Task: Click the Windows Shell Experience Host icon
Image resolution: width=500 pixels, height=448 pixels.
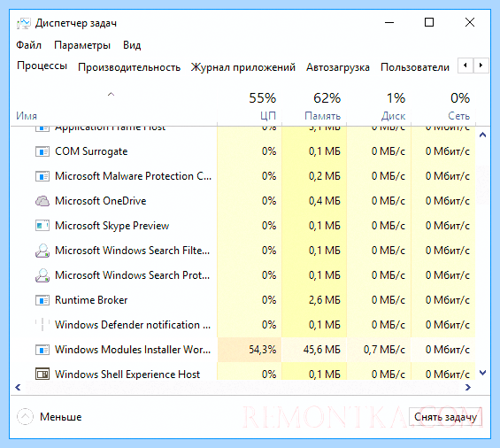Action: pyautogui.click(x=42, y=374)
